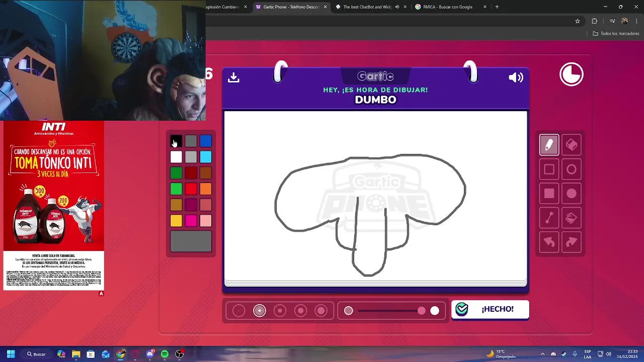This screenshot has height=362, width=644.
Task: Open the custom color picker box
Action: point(191,241)
